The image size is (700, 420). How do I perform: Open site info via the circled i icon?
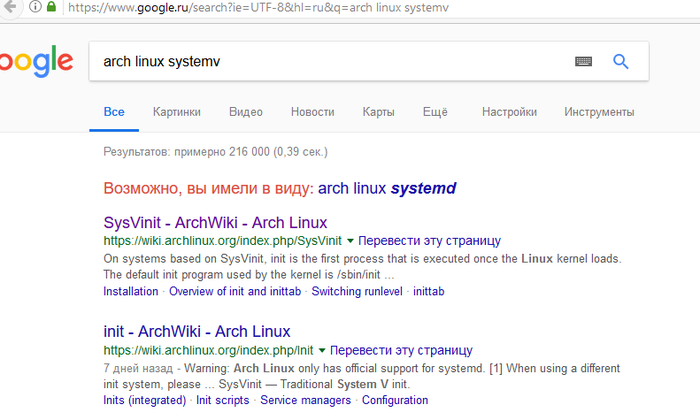(x=35, y=7)
